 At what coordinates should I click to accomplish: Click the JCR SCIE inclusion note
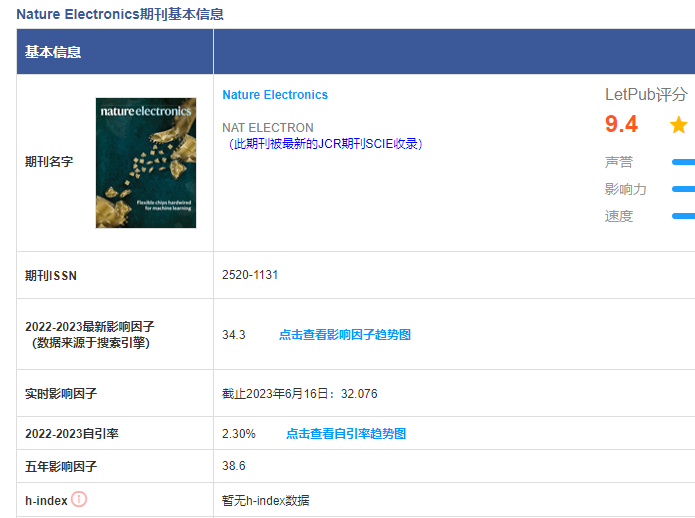324,144
